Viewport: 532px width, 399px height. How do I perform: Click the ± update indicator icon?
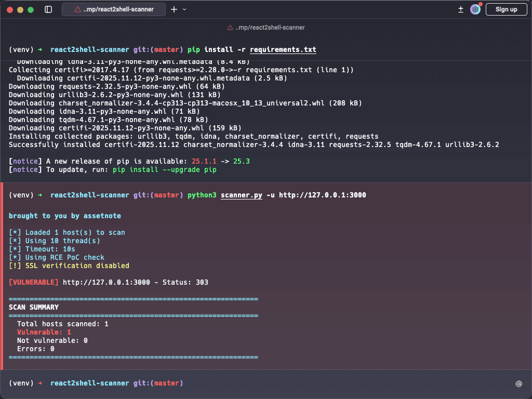pyautogui.click(x=460, y=9)
